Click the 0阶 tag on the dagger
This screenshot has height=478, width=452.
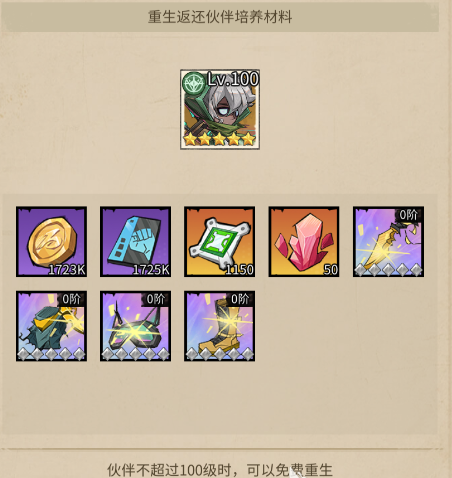pos(409,215)
